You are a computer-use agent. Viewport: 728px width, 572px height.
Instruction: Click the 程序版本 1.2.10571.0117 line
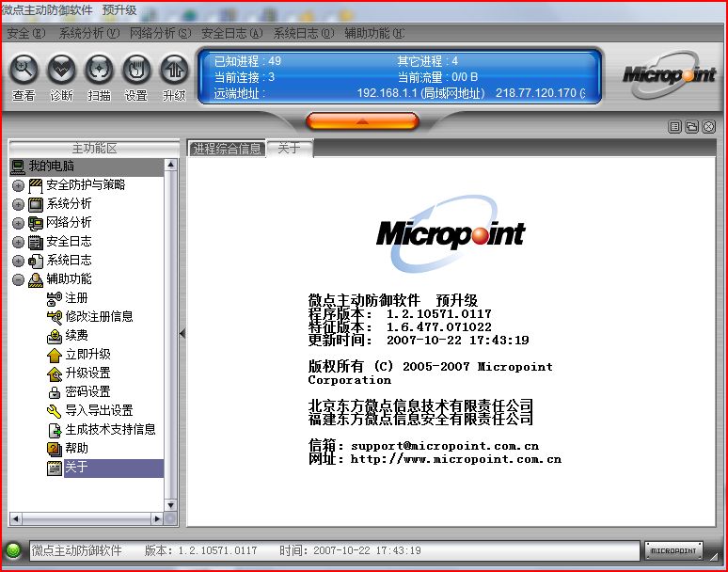coord(400,314)
